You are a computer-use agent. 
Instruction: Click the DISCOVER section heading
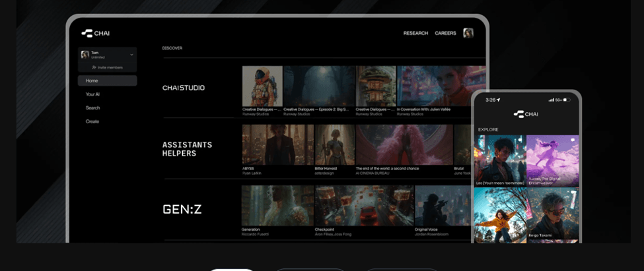172,48
